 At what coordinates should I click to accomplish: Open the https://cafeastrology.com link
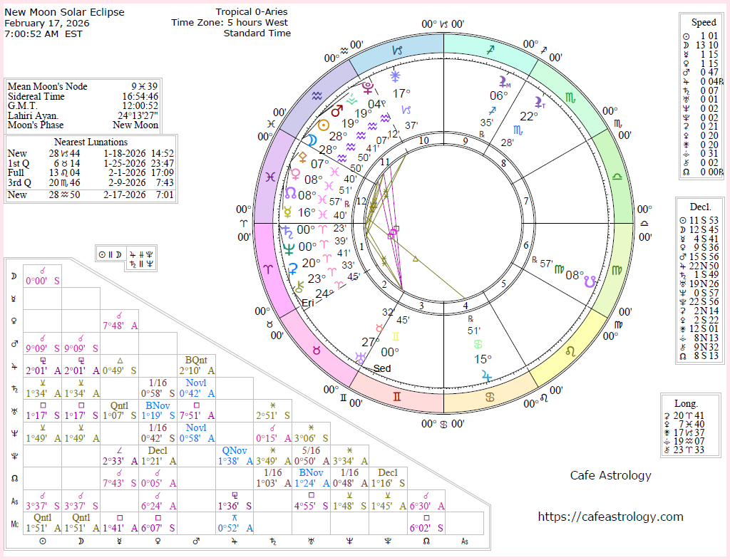(x=610, y=517)
